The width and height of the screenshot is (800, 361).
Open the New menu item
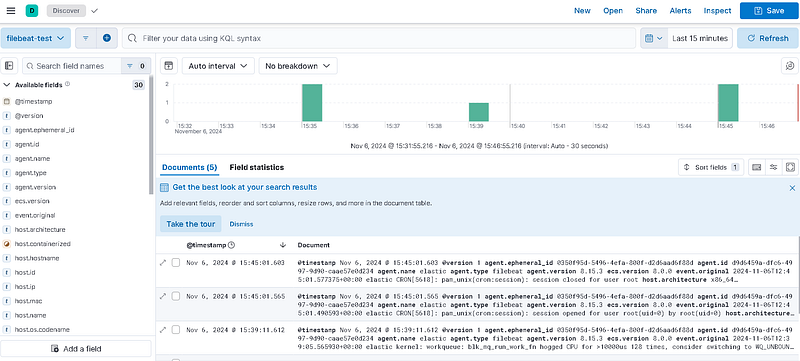coord(582,11)
